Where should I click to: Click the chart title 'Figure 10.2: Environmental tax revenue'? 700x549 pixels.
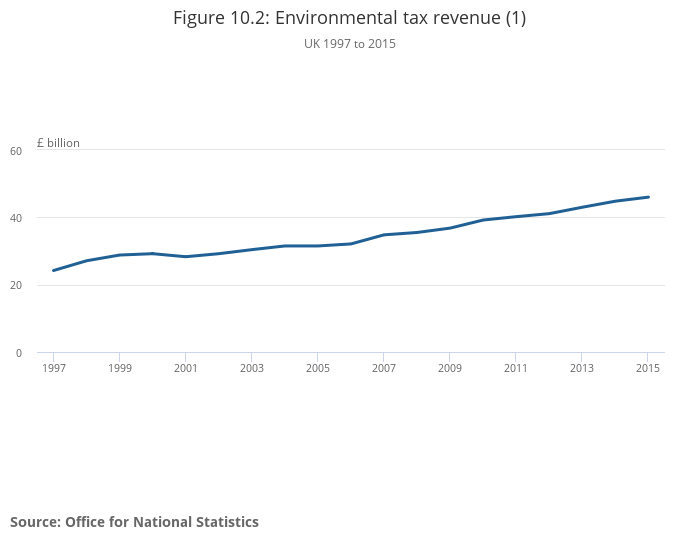[349, 18]
